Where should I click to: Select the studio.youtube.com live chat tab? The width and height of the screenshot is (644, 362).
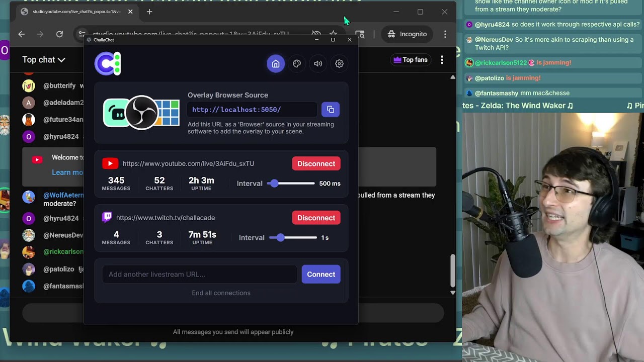click(75, 12)
